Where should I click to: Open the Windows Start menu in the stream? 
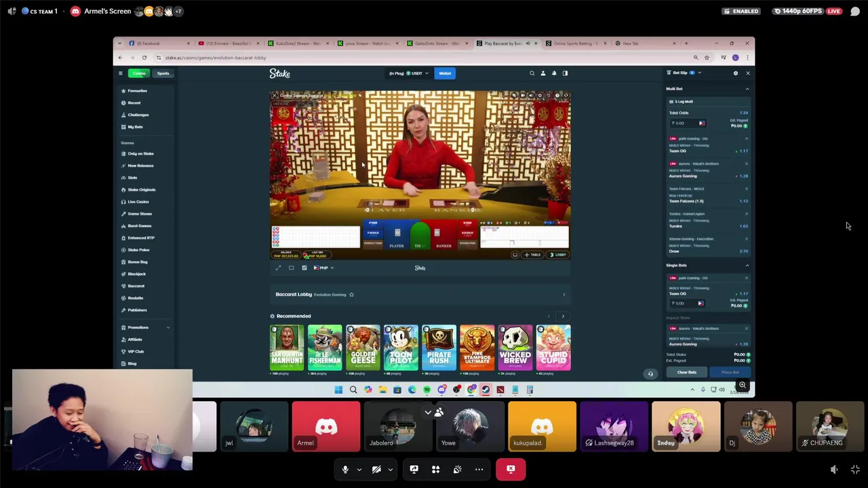[338, 390]
